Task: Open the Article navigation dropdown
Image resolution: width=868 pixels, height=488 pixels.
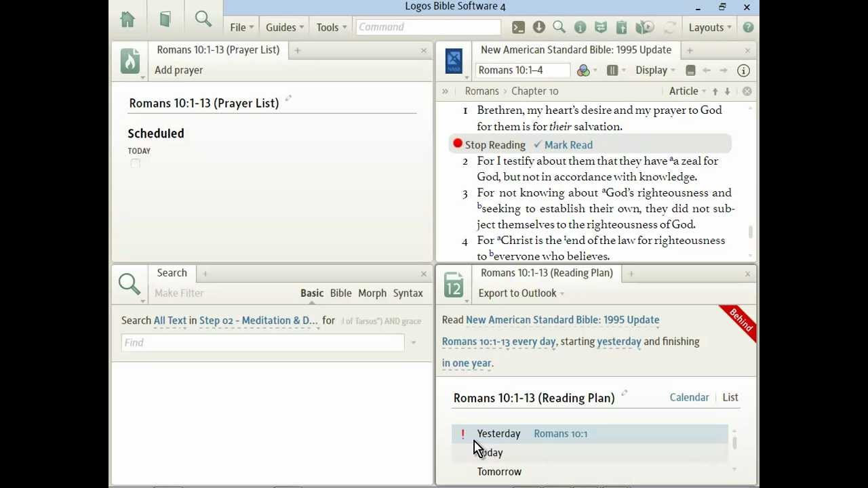Action: tap(688, 91)
